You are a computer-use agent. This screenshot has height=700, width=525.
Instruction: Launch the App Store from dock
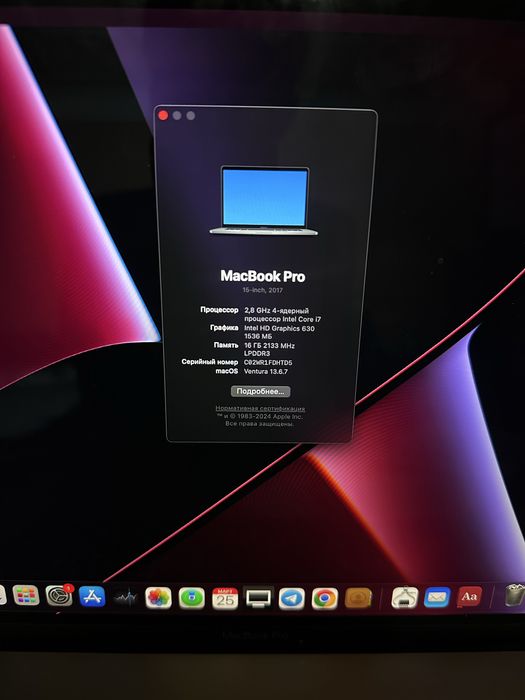[x=92, y=596]
